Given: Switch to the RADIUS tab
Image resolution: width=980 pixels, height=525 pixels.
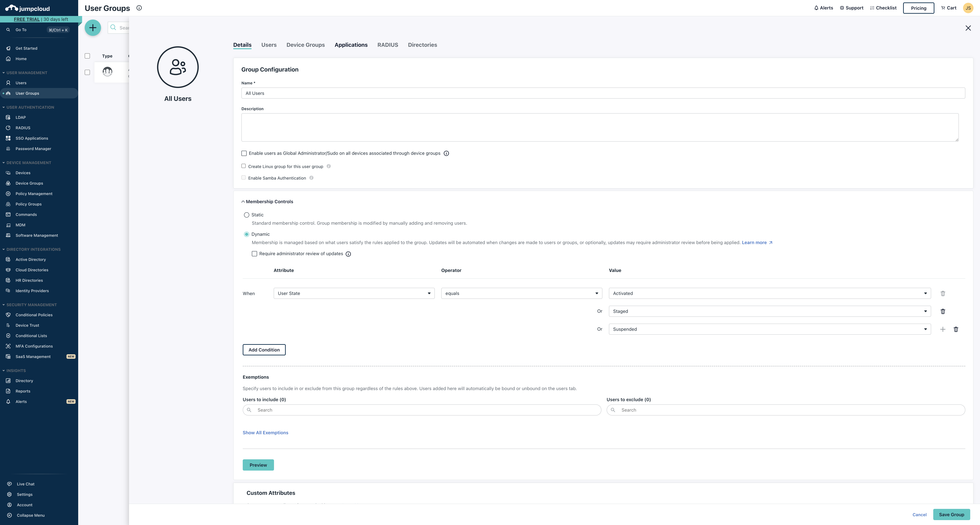Looking at the screenshot, I should coord(388,45).
